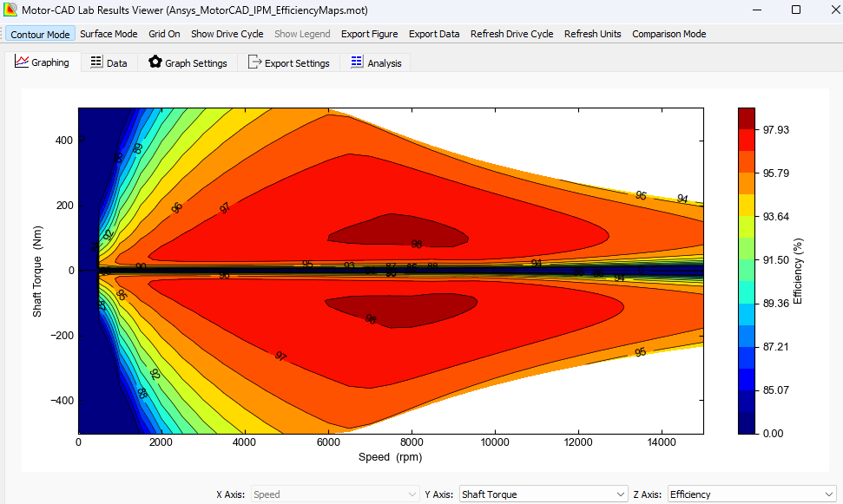
Task: Expand the Z Axis Efficiency dropdown
Action: (752, 494)
